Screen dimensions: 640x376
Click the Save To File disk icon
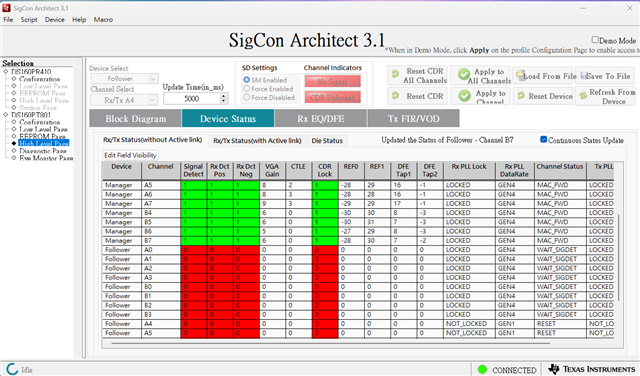584,76
